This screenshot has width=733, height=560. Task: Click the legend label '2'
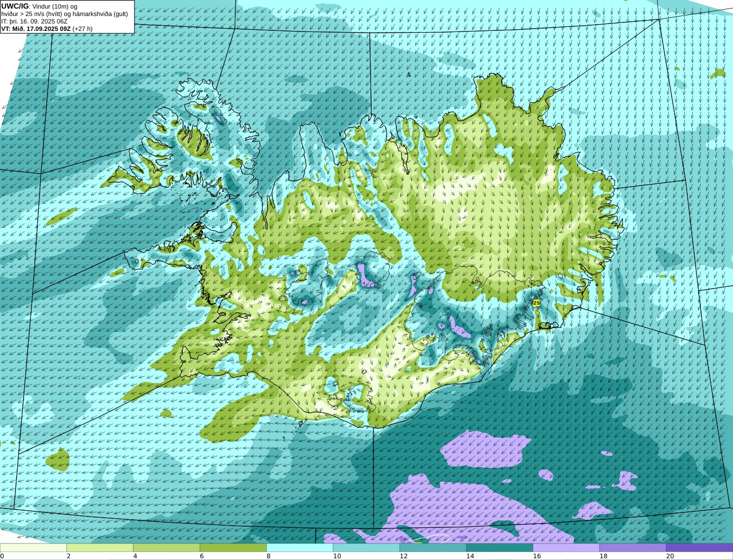69,556
